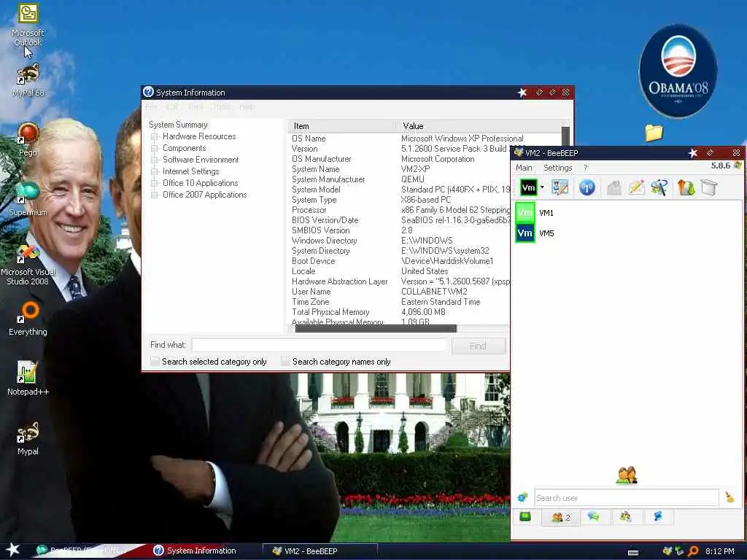The height and width of the screenshot is (560, 747).
Task: Launch the Supermium browser shortcut
Action: (28, 199)
